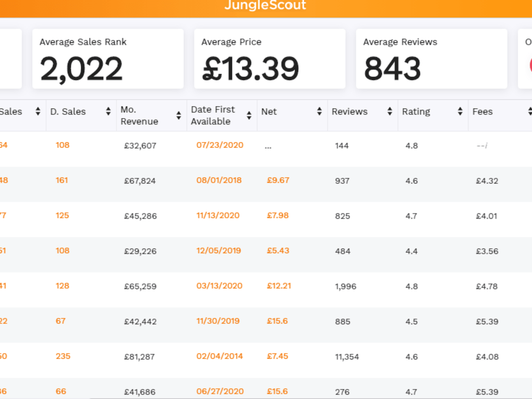The width and height of the screenshot is (532, 399).
Task: Click the ellipsis in first row Net
Action: pyautogui.click(x=268, y=147)
